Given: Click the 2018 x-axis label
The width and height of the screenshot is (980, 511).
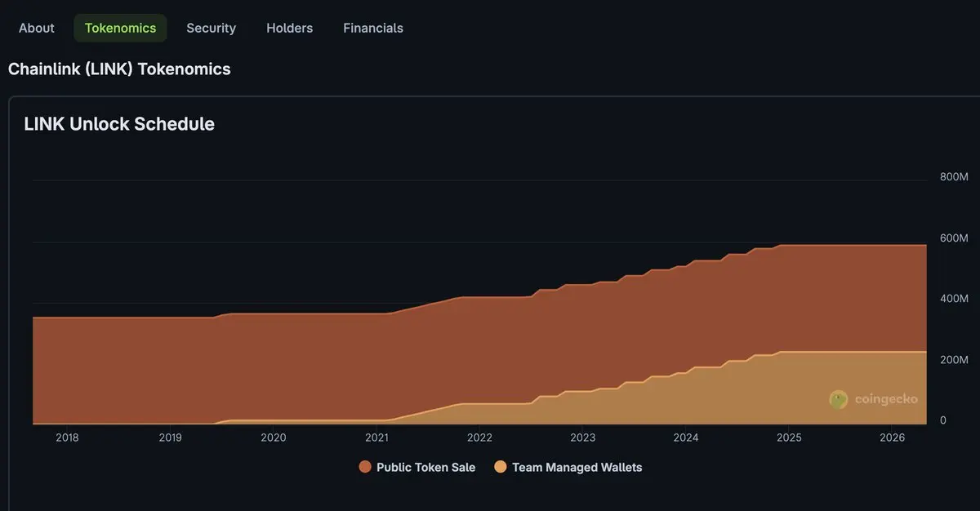Looking at the screenshot, I should click(x=67, y=438).
